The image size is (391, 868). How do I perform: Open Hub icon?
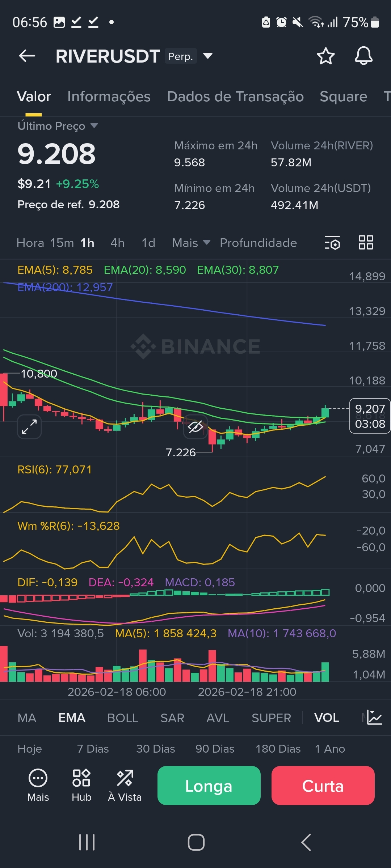pyautogui.click(x=81, y=785)
